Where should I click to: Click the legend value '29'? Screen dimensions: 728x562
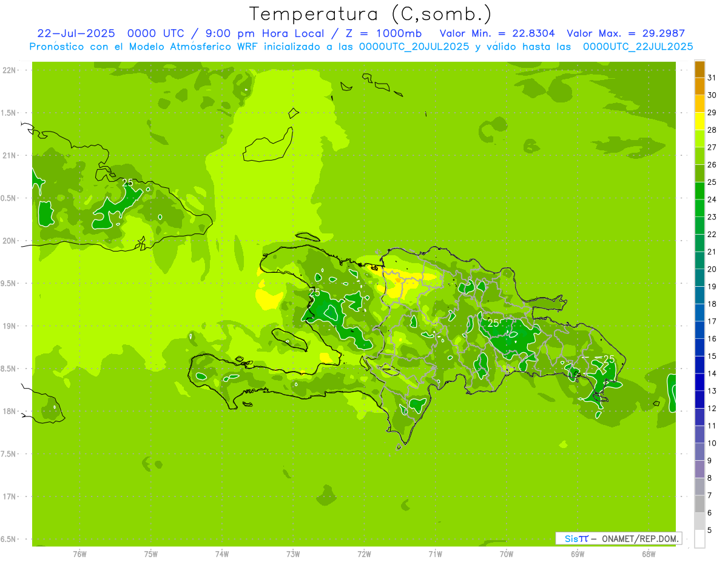712,113
